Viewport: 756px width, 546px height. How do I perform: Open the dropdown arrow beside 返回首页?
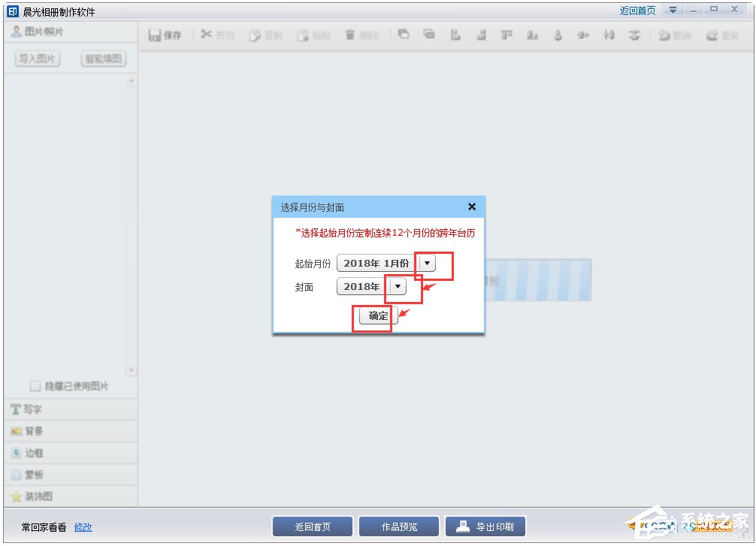(673, 10)
